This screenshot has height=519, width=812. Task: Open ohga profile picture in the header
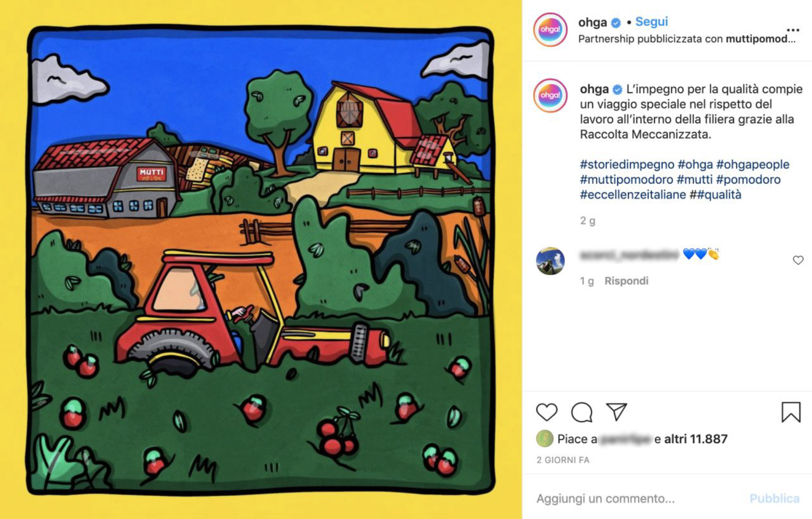pyautogui.click(x=550, y=30)
